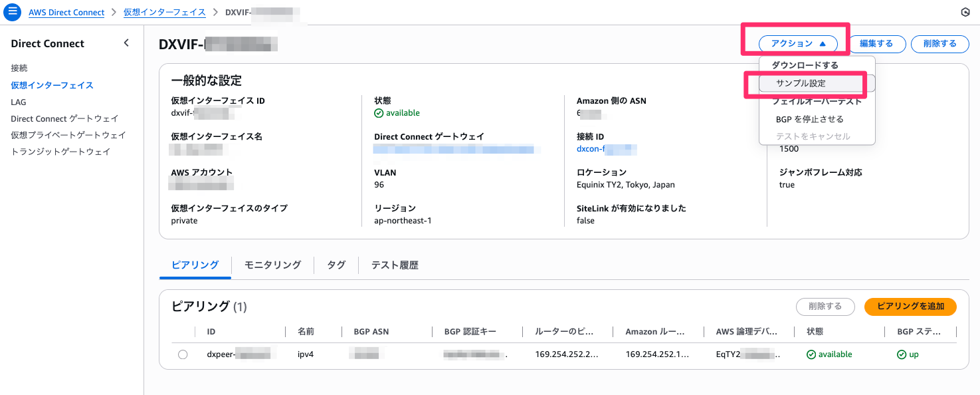Screen dimensions: 980x395
Task: Click the ap-northeast-1 region value
Action: pyautogui.click(x=403, y=221)
